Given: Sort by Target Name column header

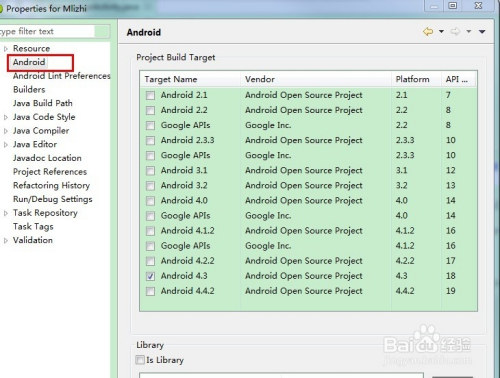Looking at the screenshot, I should click(190, 79).
